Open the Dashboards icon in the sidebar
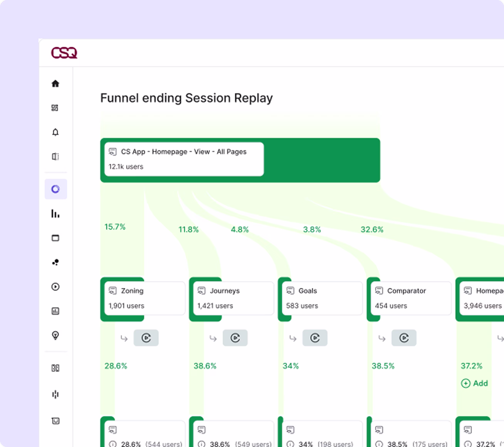Screen dimensions: 504x447 point(56,108)
